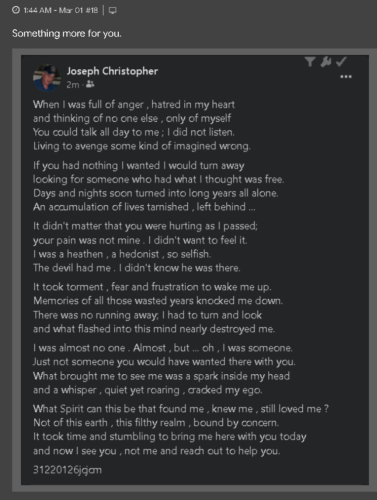Click the line 'When I was full of anger'

[x=134, y=104]
